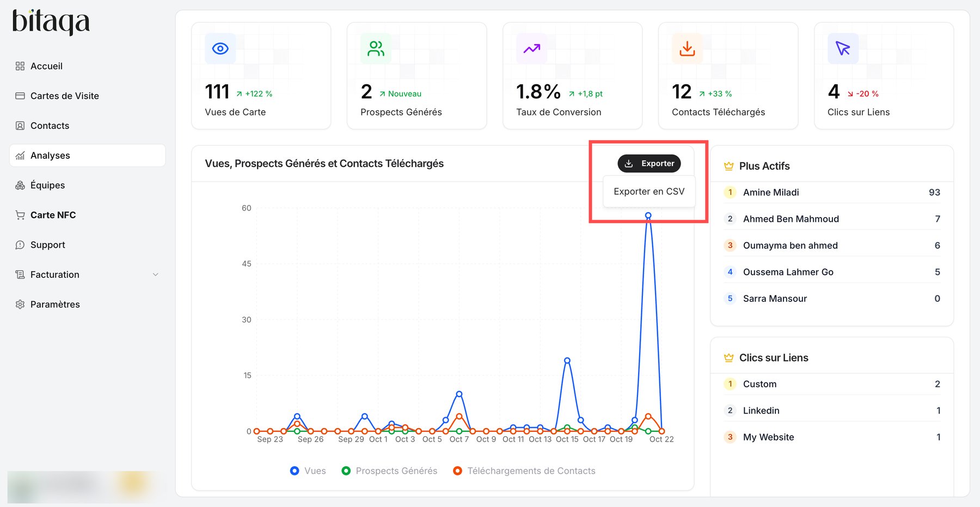Click Ahmed Ben Mahmoud row

coord(832,219)
